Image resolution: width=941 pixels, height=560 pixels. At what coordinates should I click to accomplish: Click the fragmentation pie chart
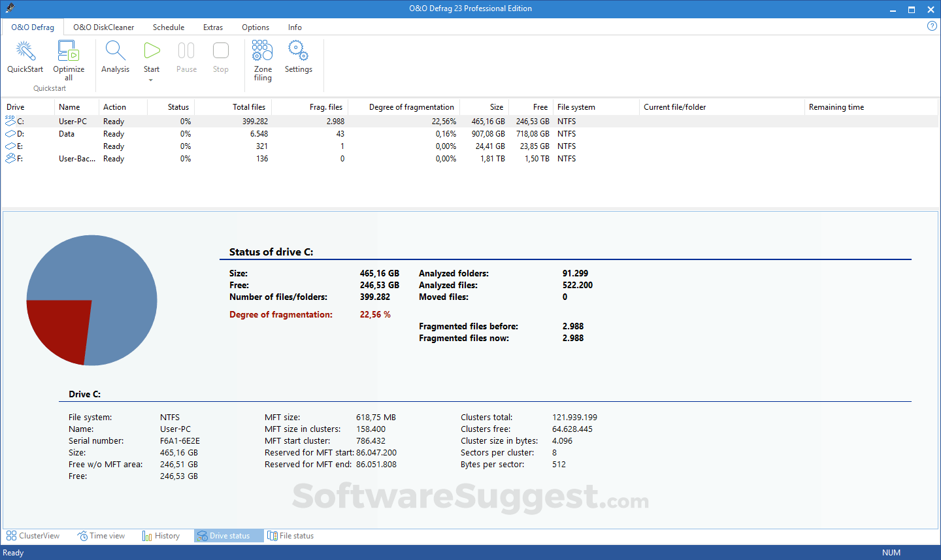click(91, 300)
